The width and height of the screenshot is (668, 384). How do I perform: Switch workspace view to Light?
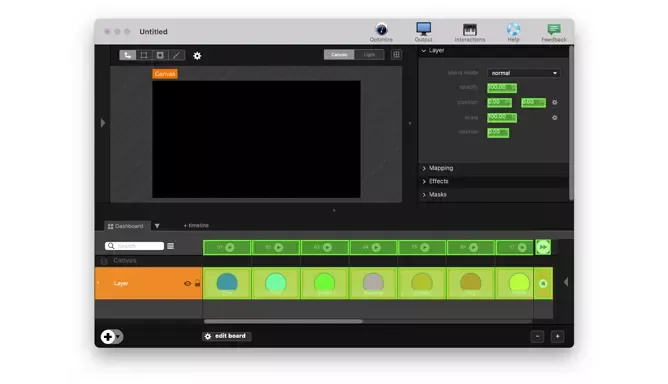(369, 55)
